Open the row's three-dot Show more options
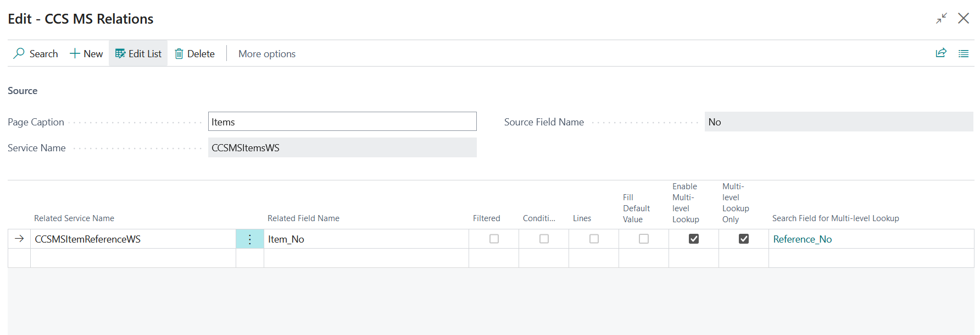This screenshot has width=980, height=335. click(250, 239)
